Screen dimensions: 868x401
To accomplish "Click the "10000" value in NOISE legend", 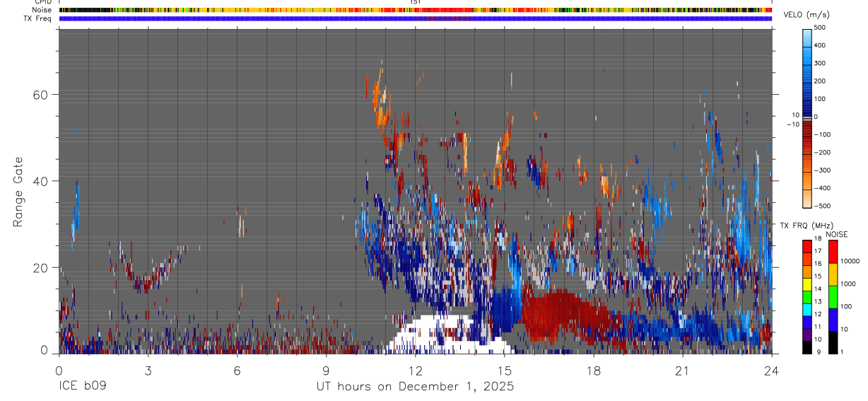I will point(850,261).
